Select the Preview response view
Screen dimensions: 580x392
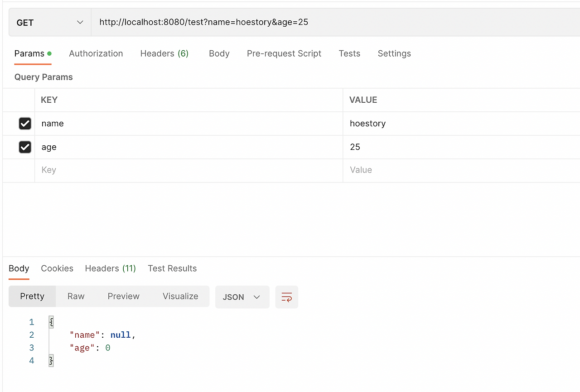[x=123, y=296]
